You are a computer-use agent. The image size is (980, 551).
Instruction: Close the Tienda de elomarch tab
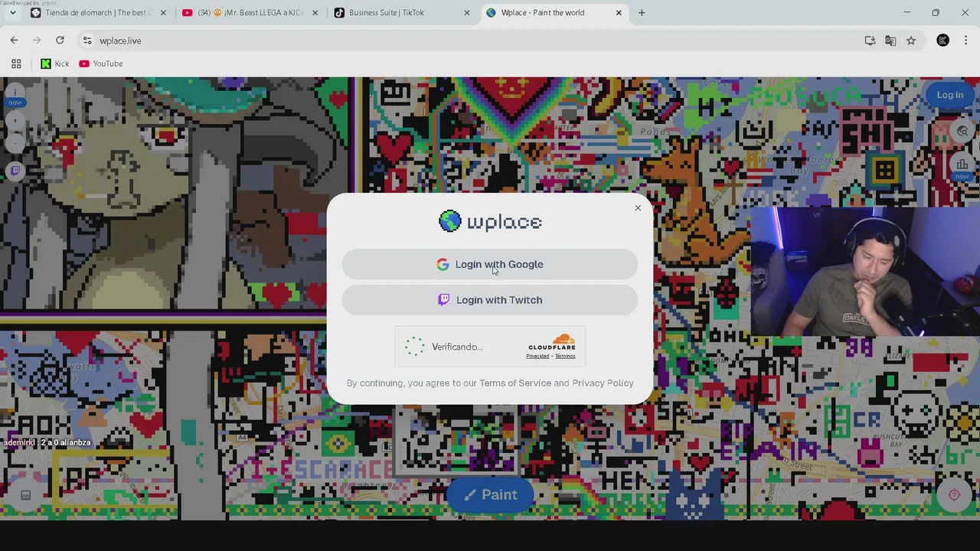pos(162,13)
